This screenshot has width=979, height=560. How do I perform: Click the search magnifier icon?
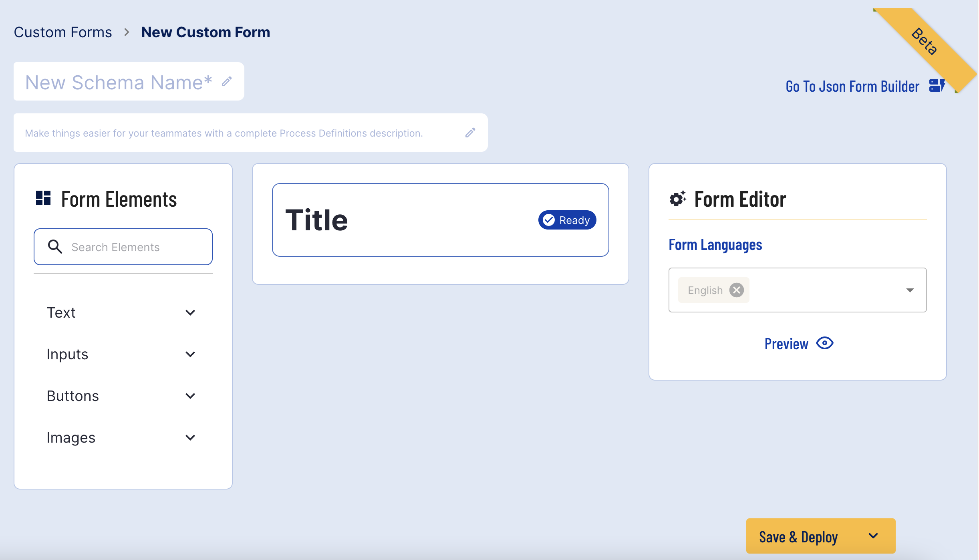click(55, 247)
